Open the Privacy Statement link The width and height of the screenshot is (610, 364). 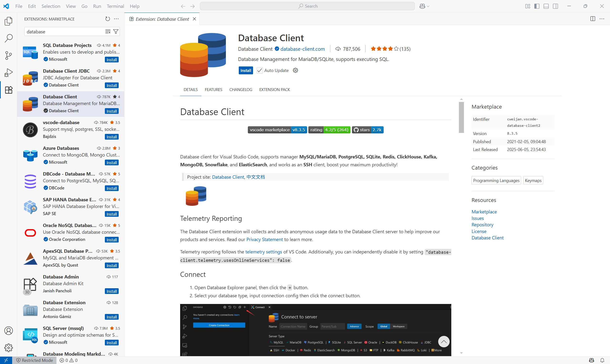264,239
